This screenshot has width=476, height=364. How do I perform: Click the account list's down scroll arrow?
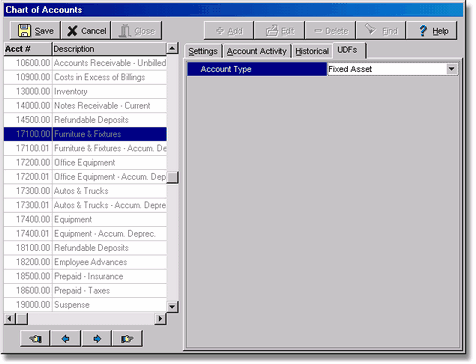point(172,306)
